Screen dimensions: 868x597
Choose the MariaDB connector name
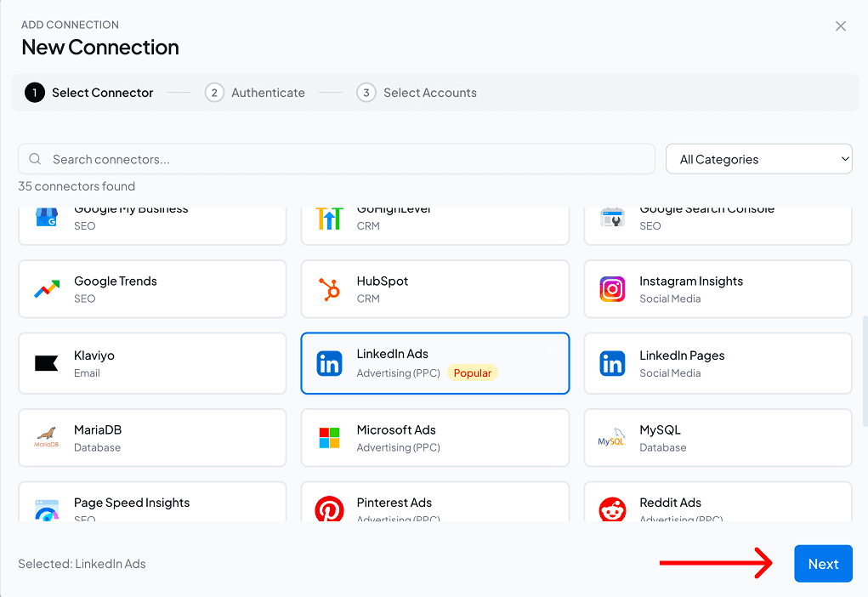pyautogui.click(x=98, y=429)
